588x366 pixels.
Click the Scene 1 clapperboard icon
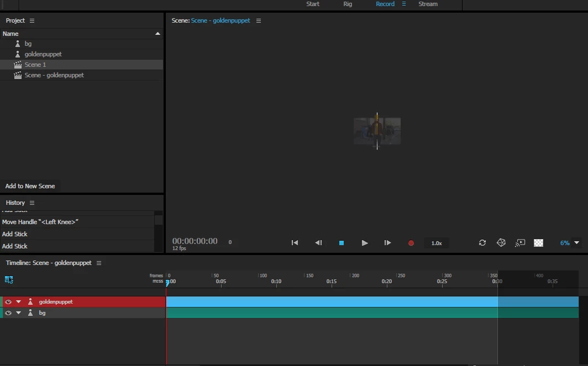[18, 65]
